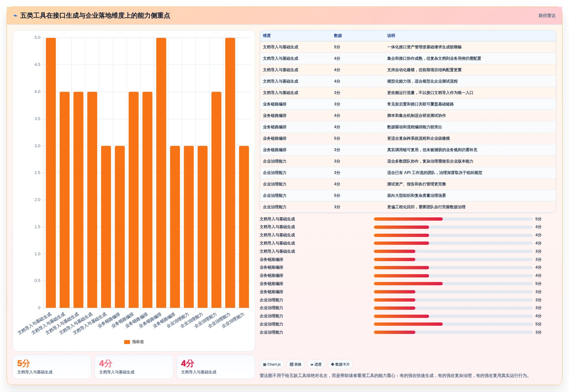Select row 真实调用链可复用,但未被捕获的业务规则仍需补充
Viewport: 569px width, 392px height.
(x=408, y=150)
